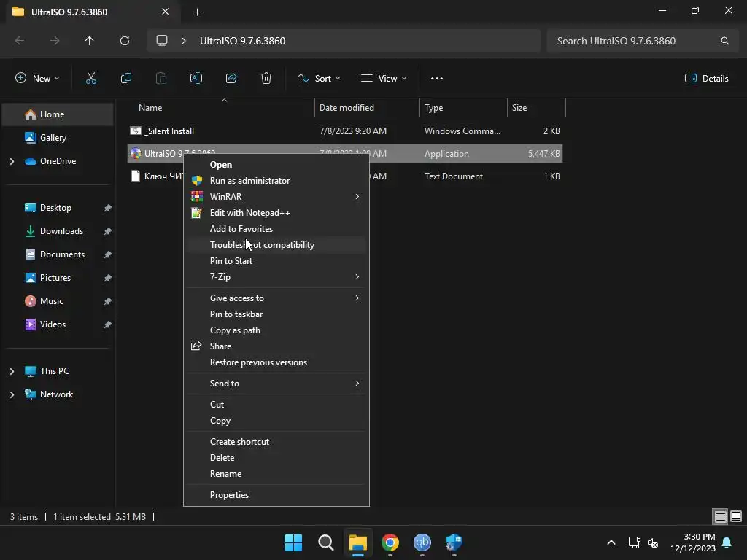Open Pictures quick access folder
Viewport: 747px width, 560px height.
[58, 278]
